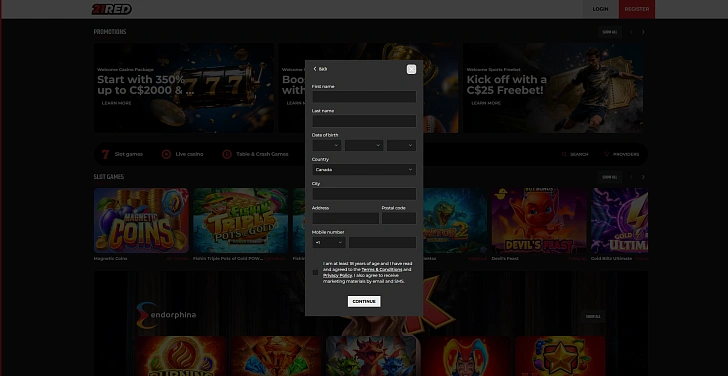Click the red REGISTER button
This screenshot has height=376, width=728.
tap(637, 9)
